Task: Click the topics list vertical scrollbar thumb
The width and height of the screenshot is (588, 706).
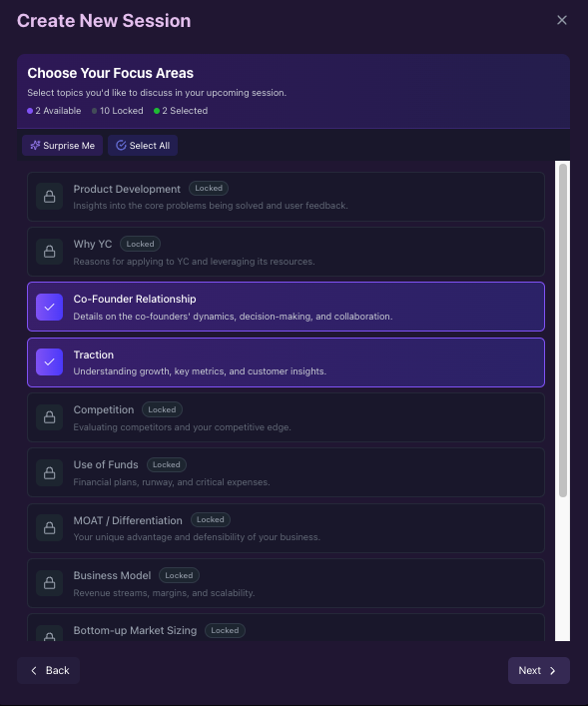Action: [563, 331]
